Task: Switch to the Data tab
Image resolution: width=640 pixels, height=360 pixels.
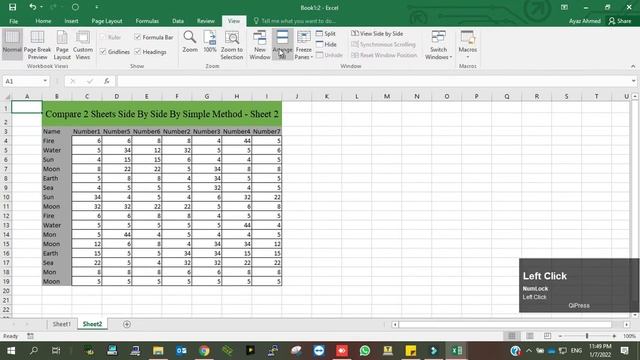Action: pyautogui.click(x=178, y=21)
